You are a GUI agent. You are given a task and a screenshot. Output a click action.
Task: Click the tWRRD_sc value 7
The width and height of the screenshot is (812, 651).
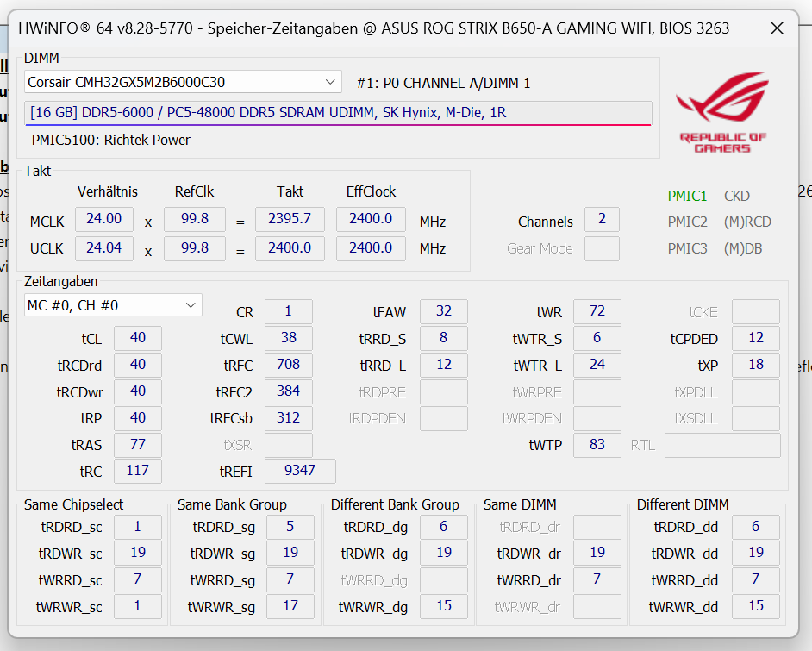pos(138,580)
